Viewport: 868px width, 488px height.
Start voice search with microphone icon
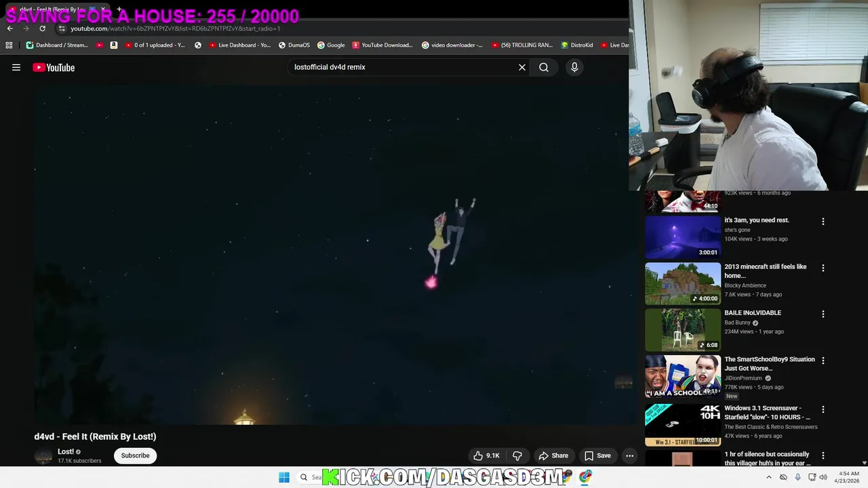[x=574, y=67]
